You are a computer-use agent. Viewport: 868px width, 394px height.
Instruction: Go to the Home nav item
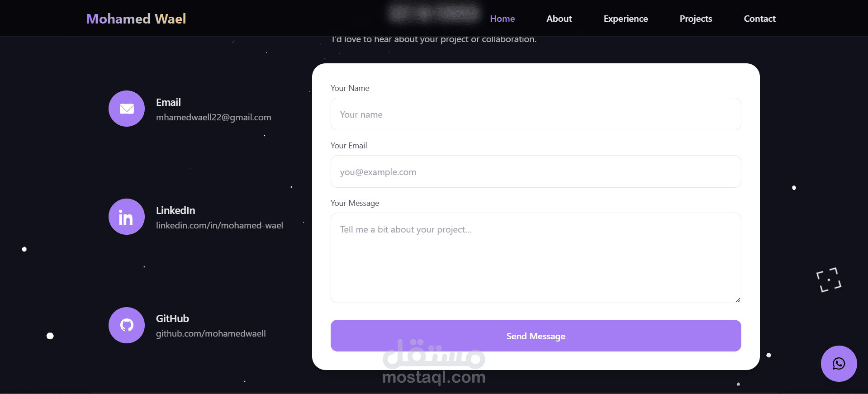click(502, 19)
